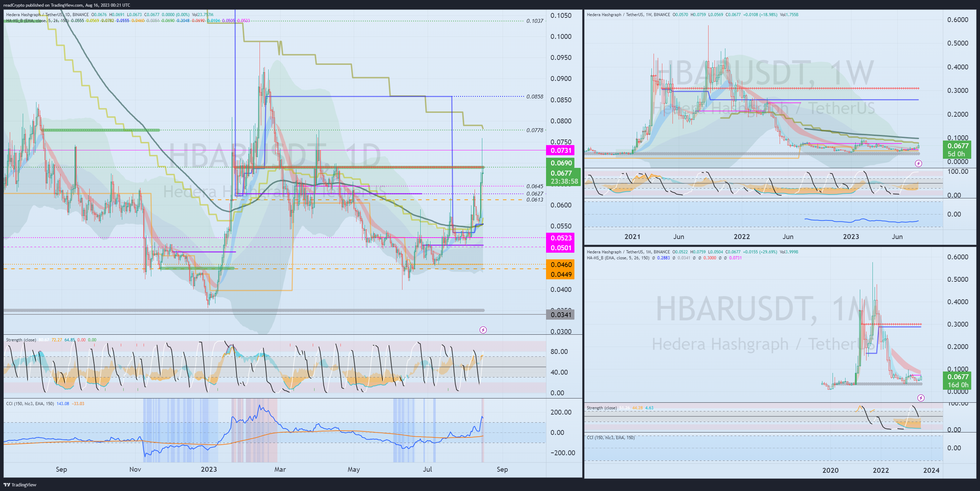This screenshot has height=491, width=980.
Task: Select the Hedera Hashgraph 1W BINANCE chart title
Action: point(628,14)
